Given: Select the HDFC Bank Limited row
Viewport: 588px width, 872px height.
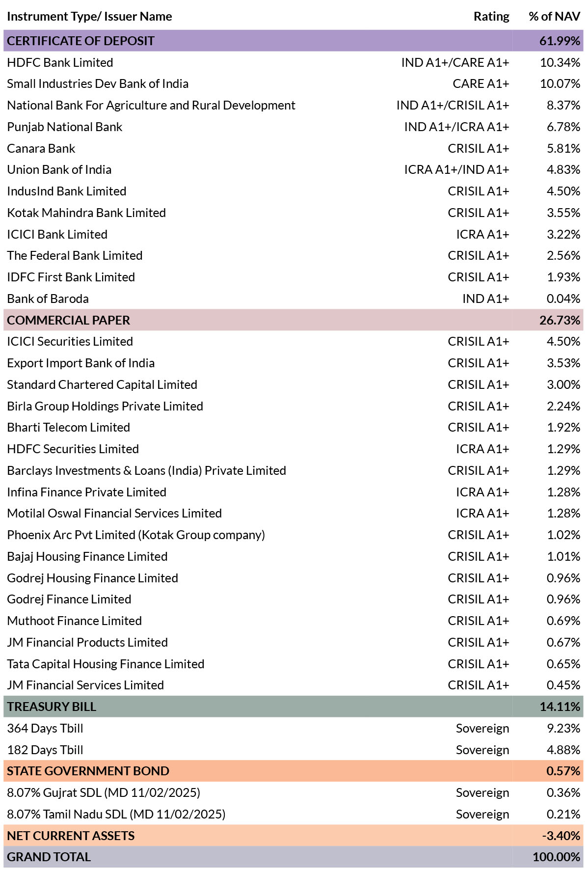Looking at the screenshot, I should pos(294,62).
